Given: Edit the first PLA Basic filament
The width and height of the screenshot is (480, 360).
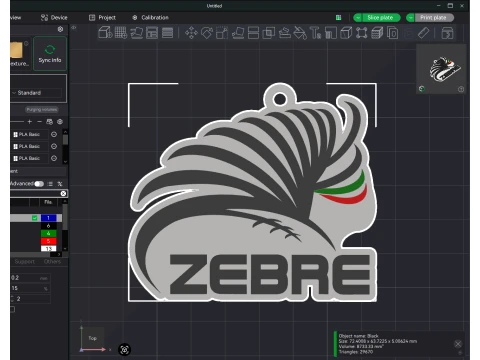Looking at the screenshot, I should pyautogui.click(x=54, y=134).
